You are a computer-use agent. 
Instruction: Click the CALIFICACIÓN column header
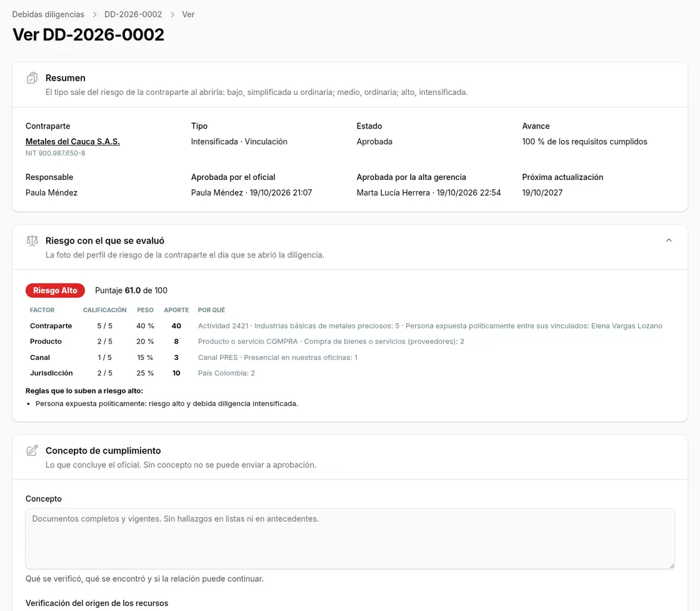(104, 310)
